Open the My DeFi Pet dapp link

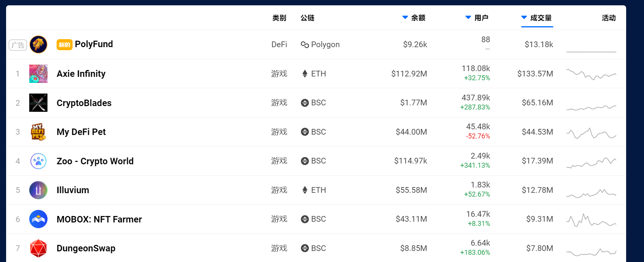[81, 132]
